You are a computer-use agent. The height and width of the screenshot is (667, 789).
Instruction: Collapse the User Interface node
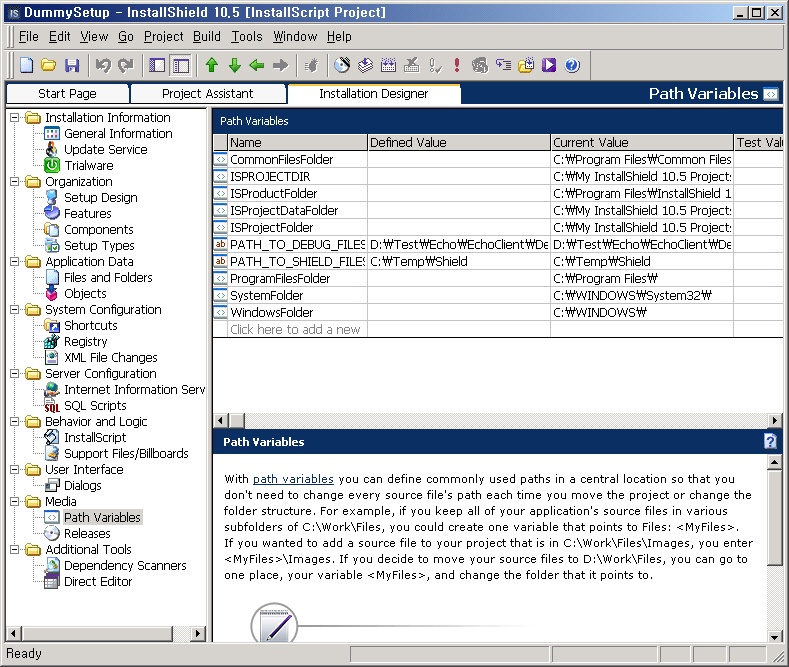(x=14, y=470)
